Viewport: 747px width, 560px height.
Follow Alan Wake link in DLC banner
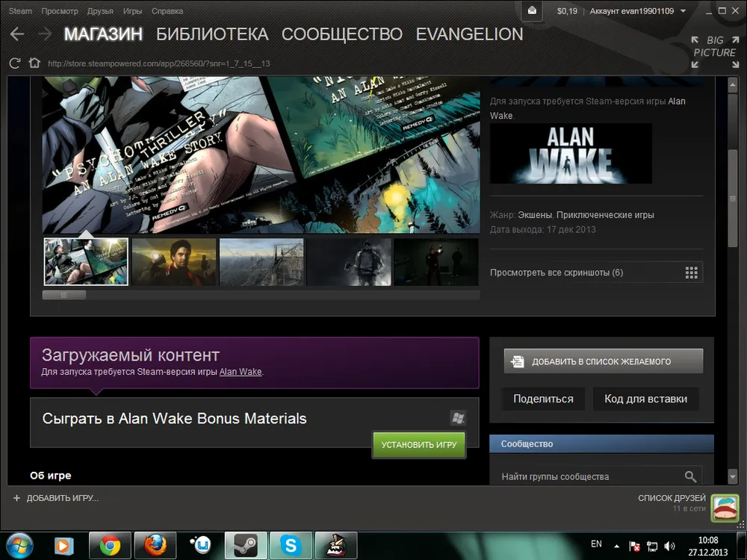pos(240,371)
